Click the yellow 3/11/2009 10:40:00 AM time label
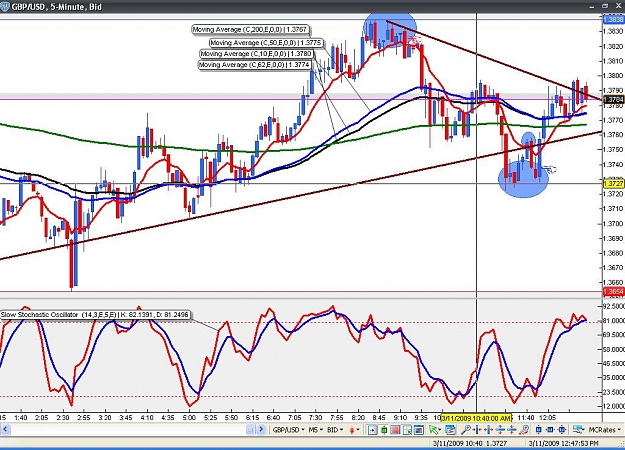This screenshot has height=450, width=625. pos(476,418)
